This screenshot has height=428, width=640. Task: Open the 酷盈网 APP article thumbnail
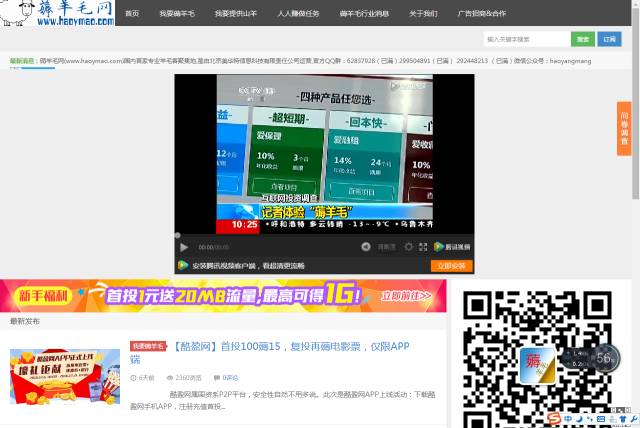coord(65,376)
